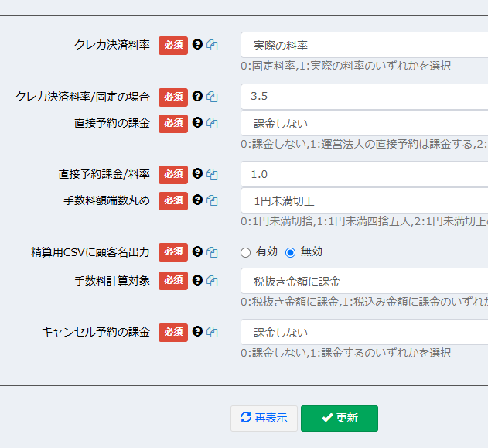Click copy icon beside 手数料額端数丸め
The width and height of the screenshot is (488, 448).
click(212, 200)
